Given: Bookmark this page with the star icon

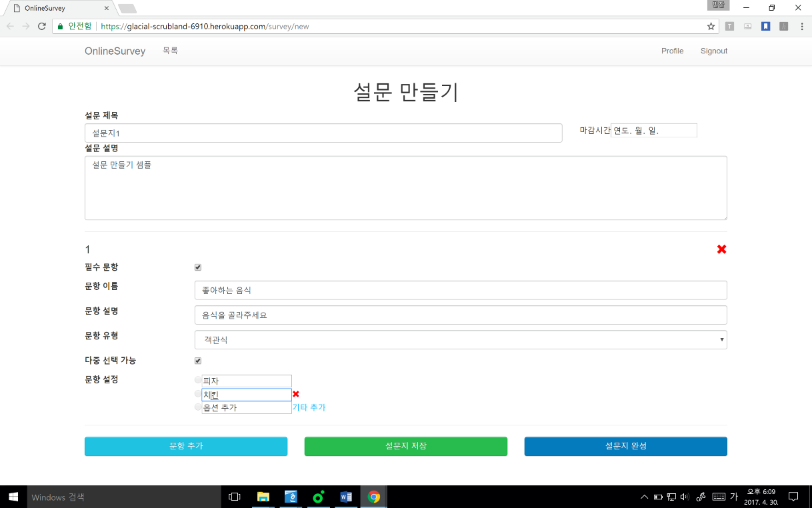Looking at the screenshot, I should 711,27.
